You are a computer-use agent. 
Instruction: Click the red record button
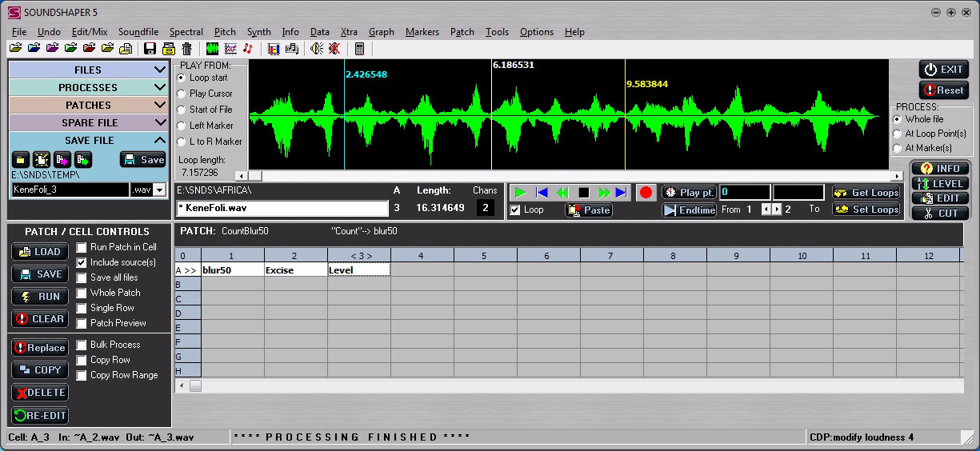point(646,192)
